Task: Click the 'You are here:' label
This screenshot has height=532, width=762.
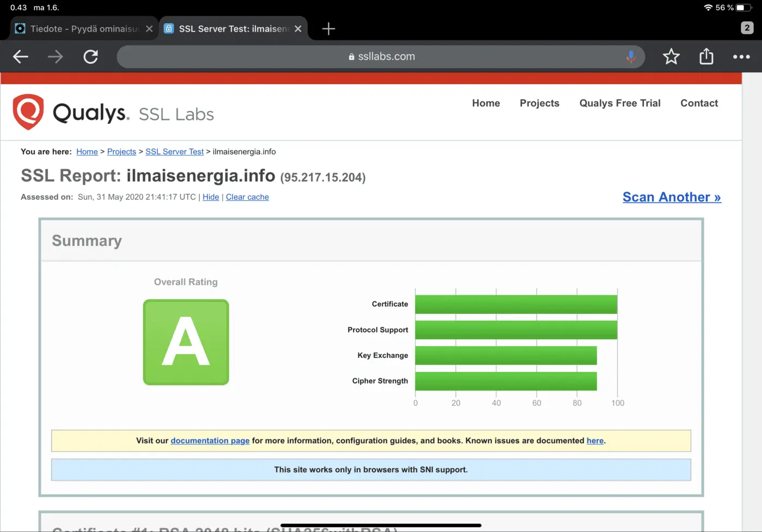Action: pos(46,152)
